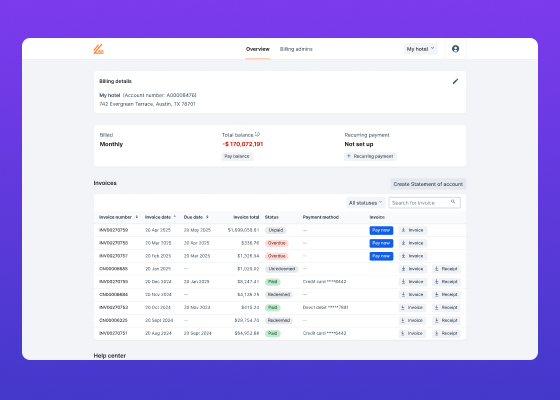
Task: Click the search magnifier icon
Action: (453, 202)
